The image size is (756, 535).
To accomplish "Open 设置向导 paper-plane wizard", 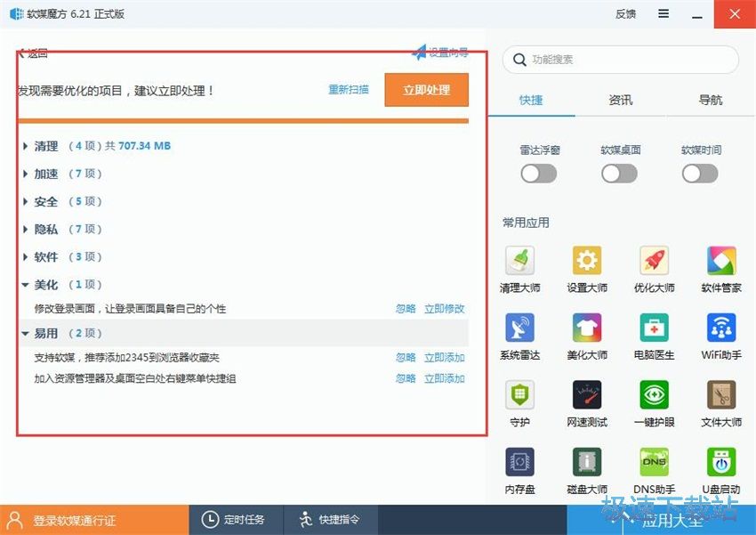I will point(439,53).
